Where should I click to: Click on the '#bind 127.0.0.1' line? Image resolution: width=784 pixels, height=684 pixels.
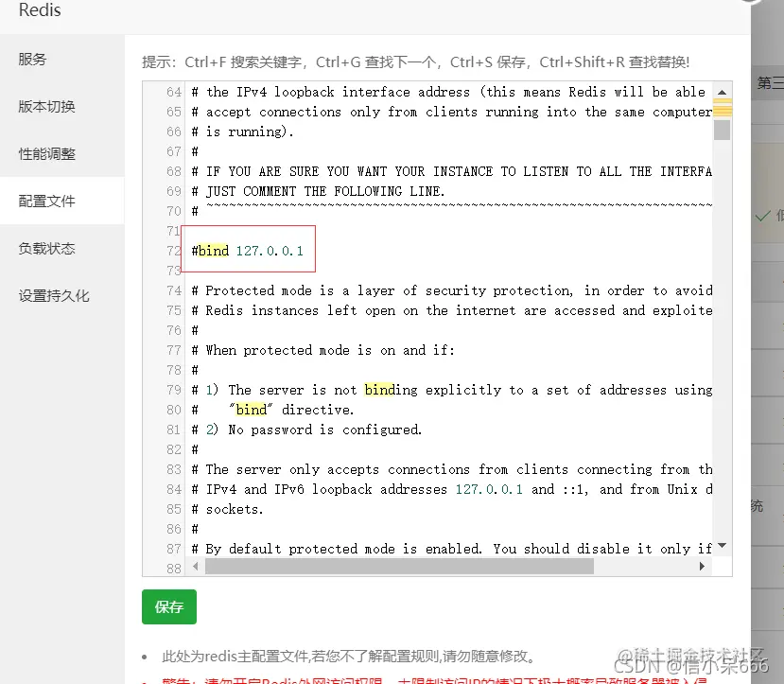click(248, 251)
